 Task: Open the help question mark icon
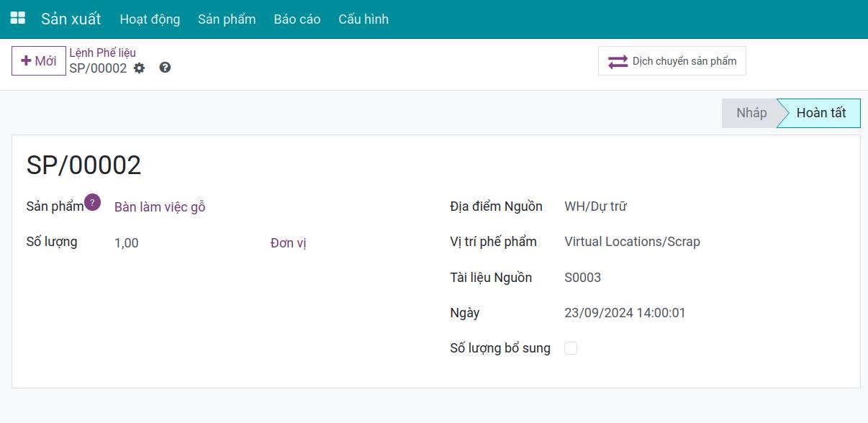click(x=165, y=68)
